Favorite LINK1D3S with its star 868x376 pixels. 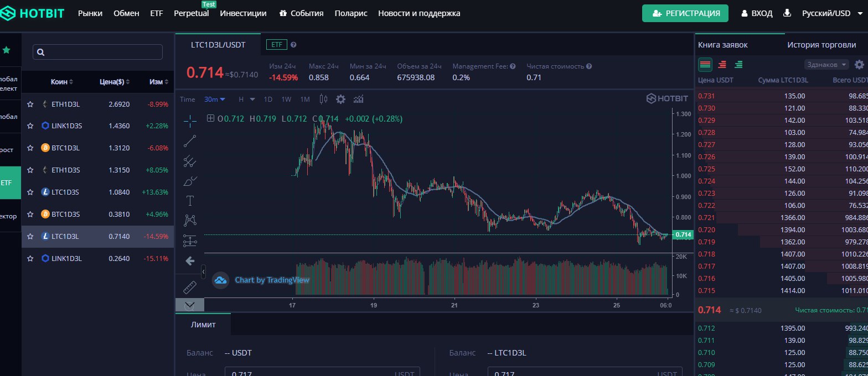click(30, 126)
